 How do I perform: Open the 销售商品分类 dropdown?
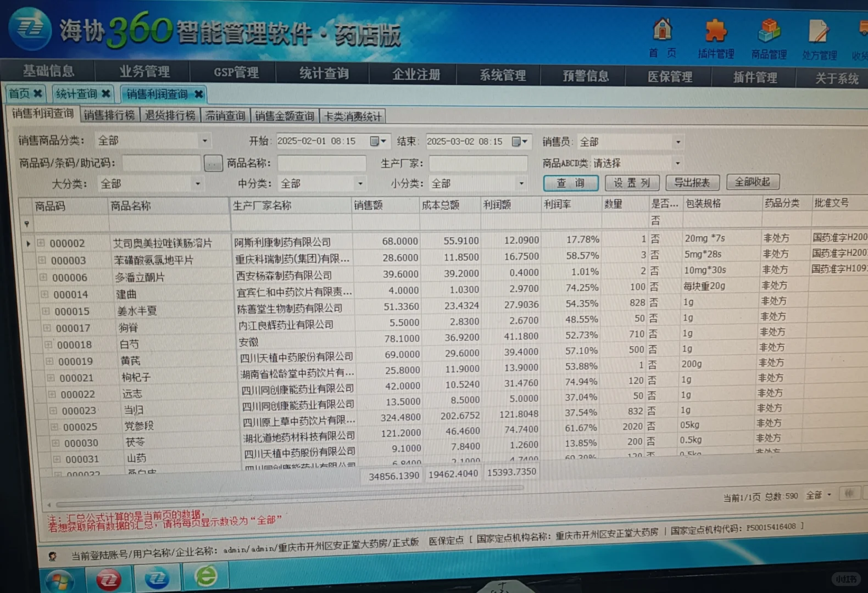(204, 141)
